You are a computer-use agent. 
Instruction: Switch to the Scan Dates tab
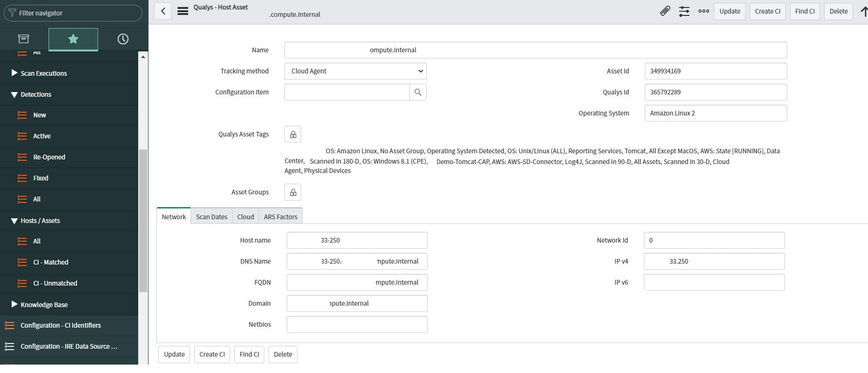click(x=212, y=216)
